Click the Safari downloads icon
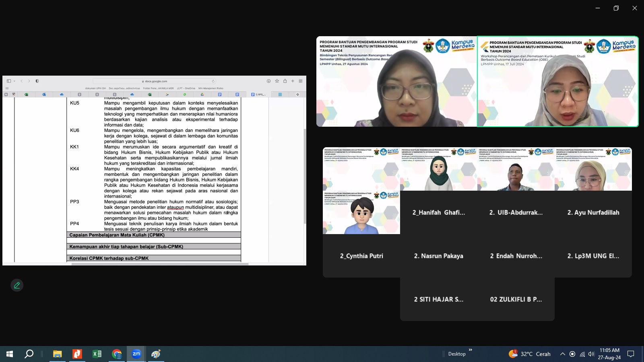 tap(268, 81)
